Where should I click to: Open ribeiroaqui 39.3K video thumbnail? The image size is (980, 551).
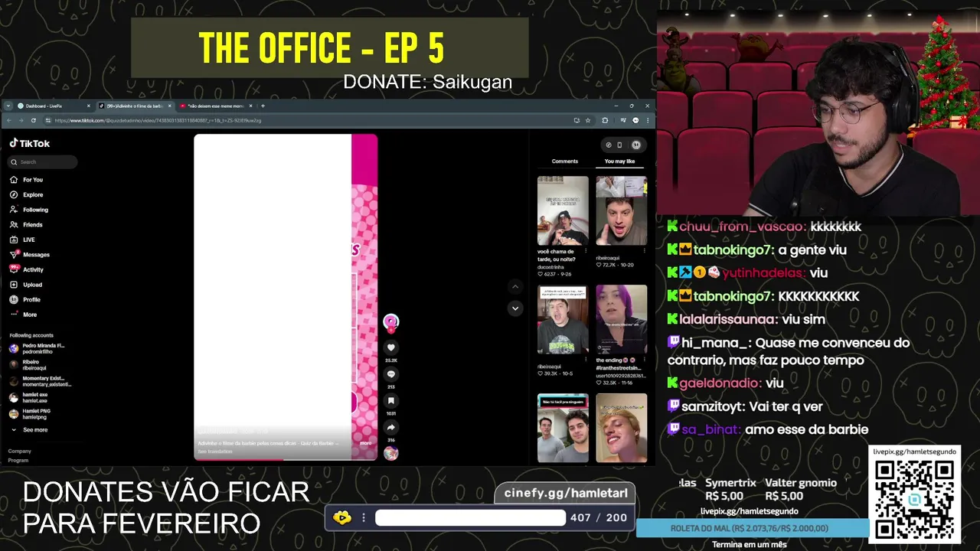pos(563,320)
